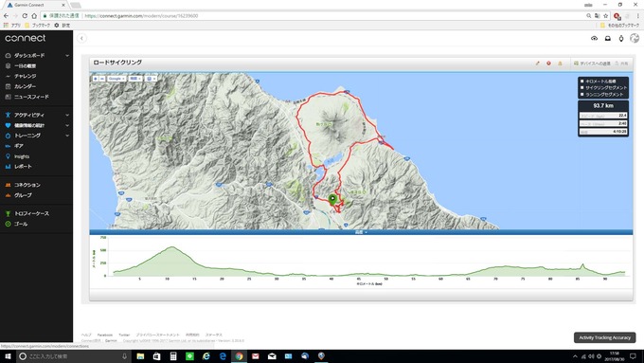Expand the トレーニング sidebar chevron
The image size is (644, 363).
(x=67, y=136)
